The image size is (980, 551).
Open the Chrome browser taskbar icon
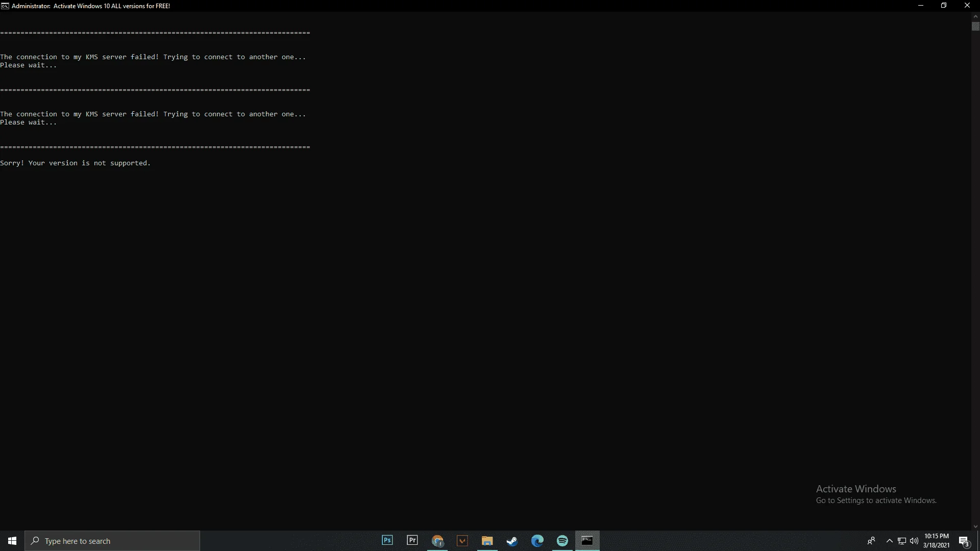pyautogui.click(x=437, y=540)
